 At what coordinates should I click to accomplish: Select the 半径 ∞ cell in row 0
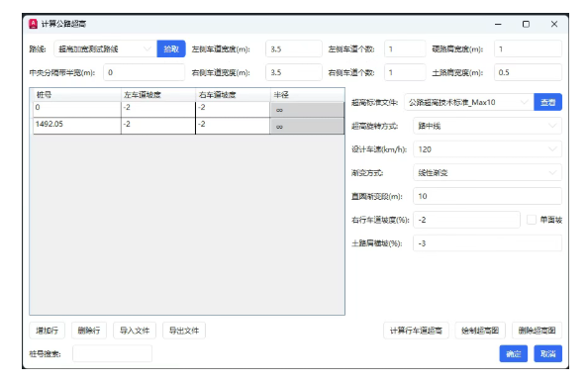coord(307,110)
